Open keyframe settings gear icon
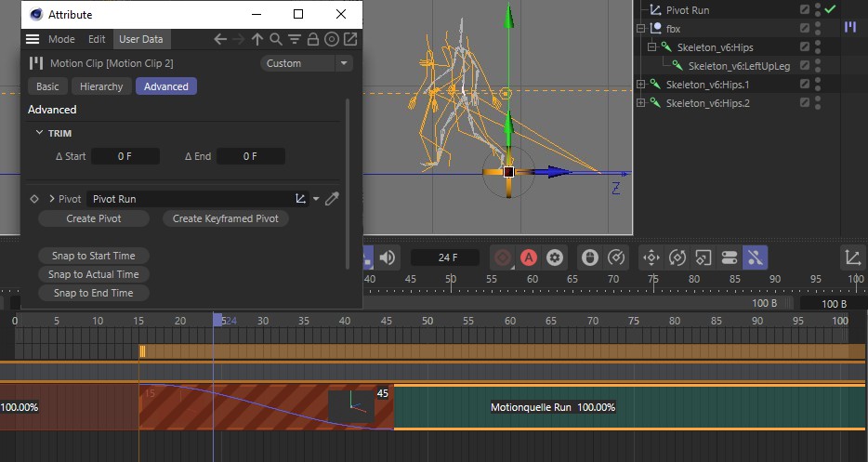This screenshot has height=462, width=868. [x=555, y=257]
